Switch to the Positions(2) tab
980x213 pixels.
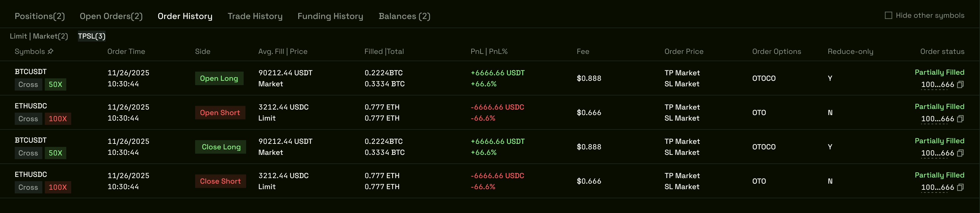click(40, 16)
